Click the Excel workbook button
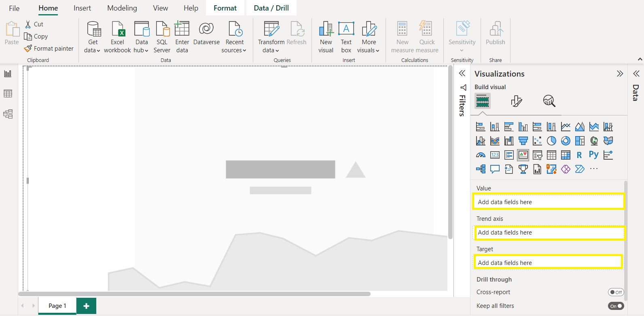644x316 pixels. point(117,37)
